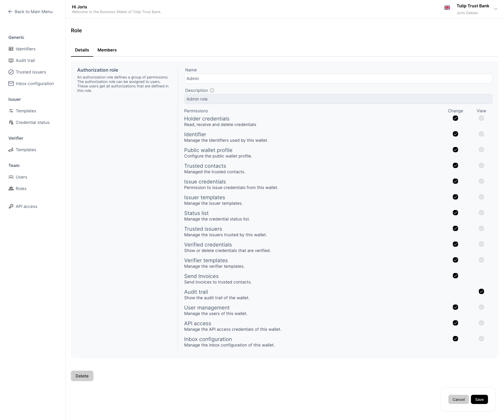Image resolution: width=504 pixels, height=420 pixels.
Task: Click the Delete role button
Action: tap(82, 376)
